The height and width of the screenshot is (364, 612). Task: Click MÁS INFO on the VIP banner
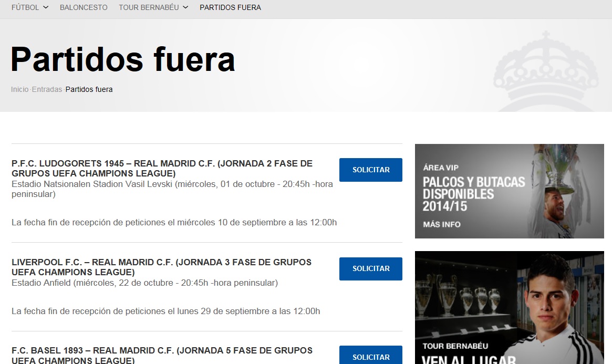pyautogui.click(x=441, y=224)
